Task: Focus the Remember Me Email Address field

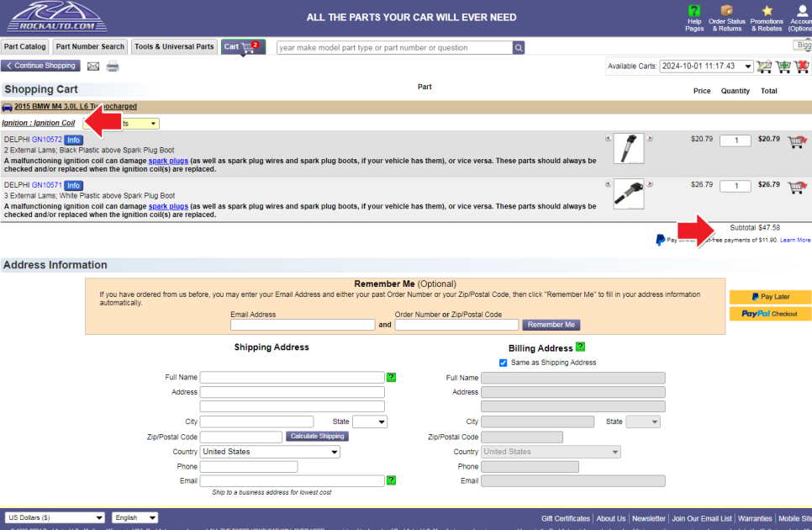Action: (x=303, y=325)
